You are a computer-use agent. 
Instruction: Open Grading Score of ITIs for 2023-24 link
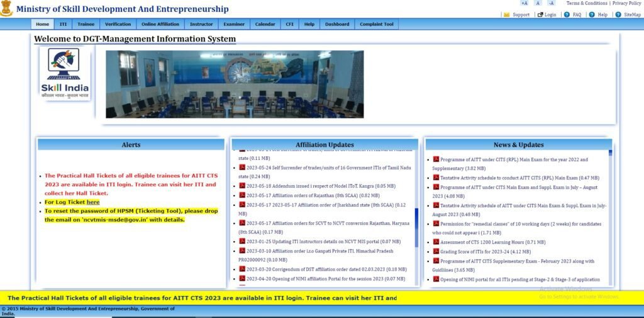[486, 251]
